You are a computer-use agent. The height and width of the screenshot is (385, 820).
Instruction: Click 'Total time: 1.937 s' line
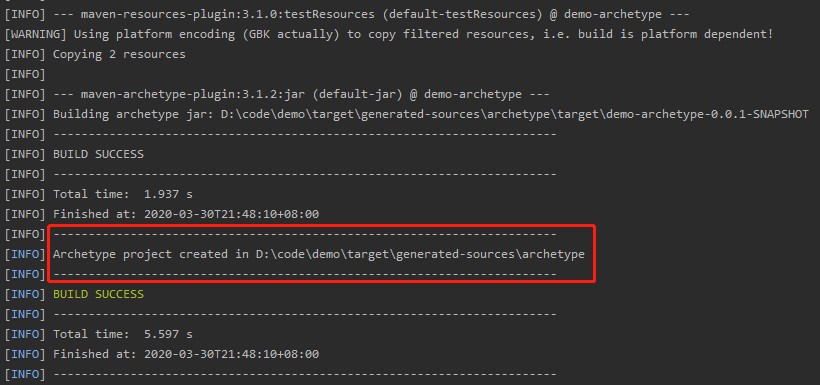coord(98,195)
